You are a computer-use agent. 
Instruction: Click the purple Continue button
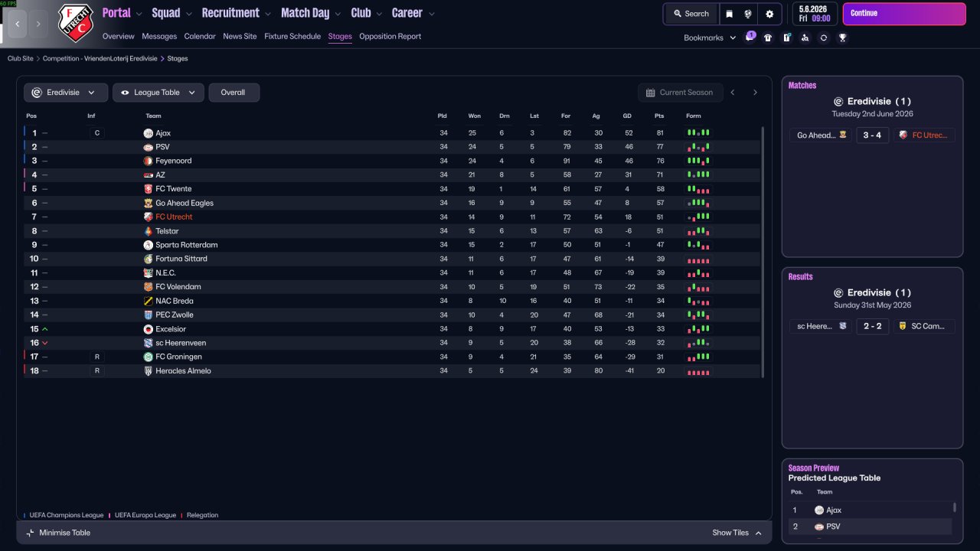tap(904, 14)
